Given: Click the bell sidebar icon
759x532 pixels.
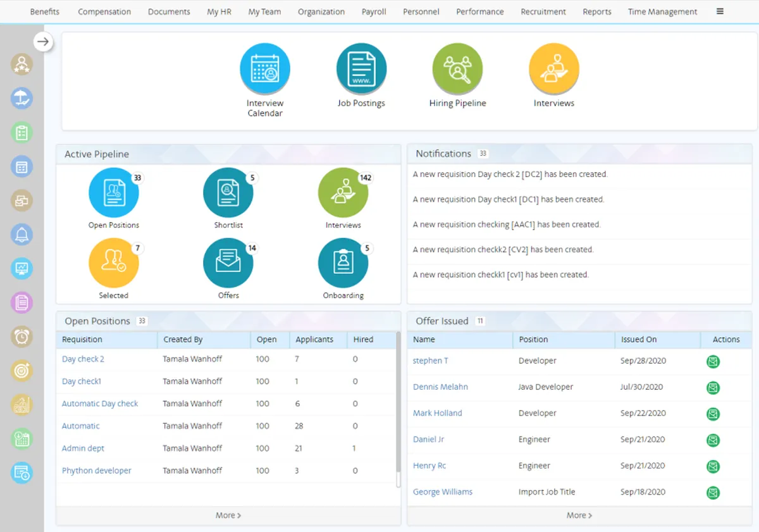Looking at the screenshot, I should (x=22, y=235).
